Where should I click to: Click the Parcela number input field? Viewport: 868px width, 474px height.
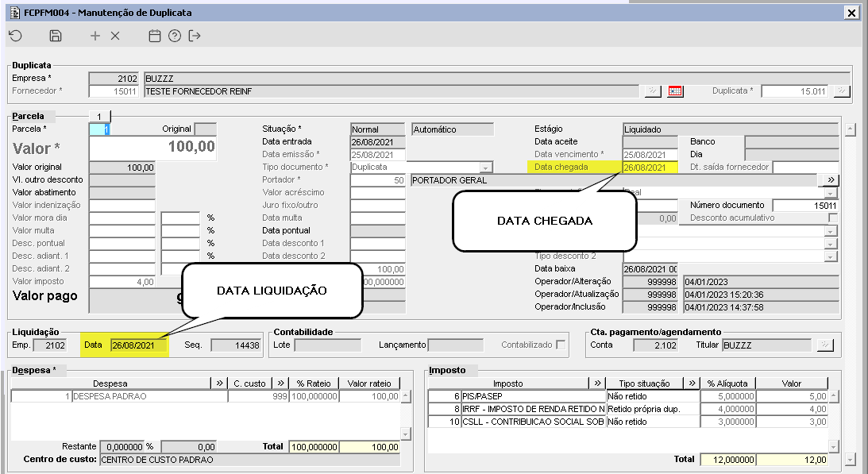pos(99,129)
